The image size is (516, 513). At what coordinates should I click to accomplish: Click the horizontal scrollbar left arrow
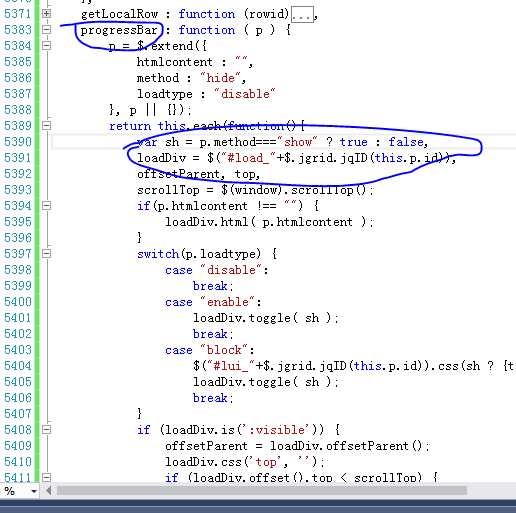point(49,491)
